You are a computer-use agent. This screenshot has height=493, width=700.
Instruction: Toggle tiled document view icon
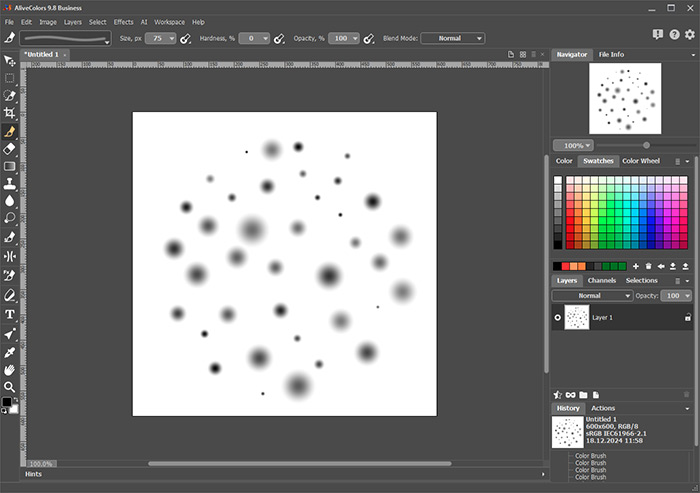pos(523,54)
